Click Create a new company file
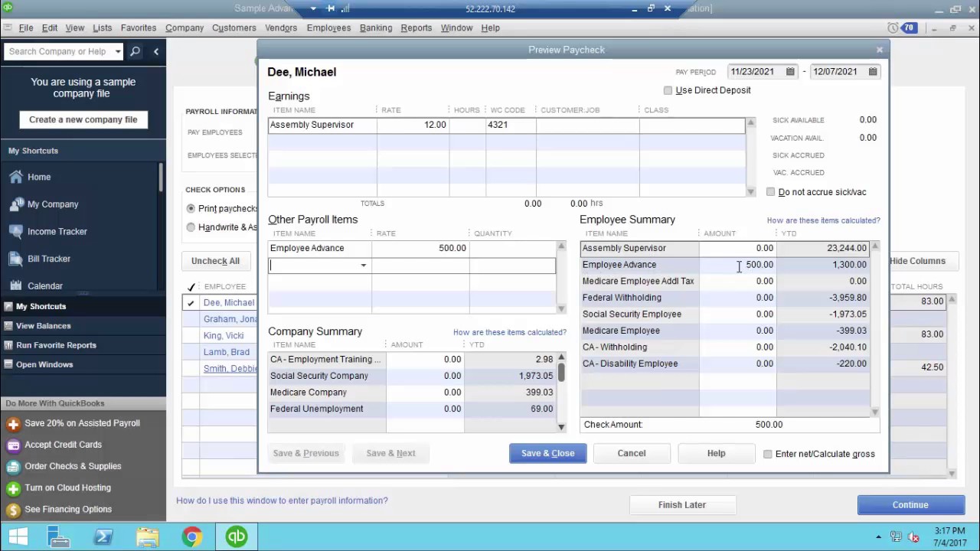Screen dimensions: 980x551 point(83,119)
